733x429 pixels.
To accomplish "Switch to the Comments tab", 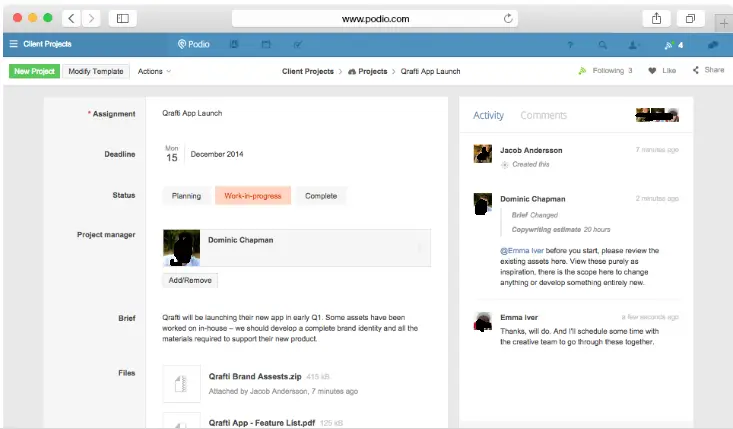I will pyautogui.click(x=543, y=115).
